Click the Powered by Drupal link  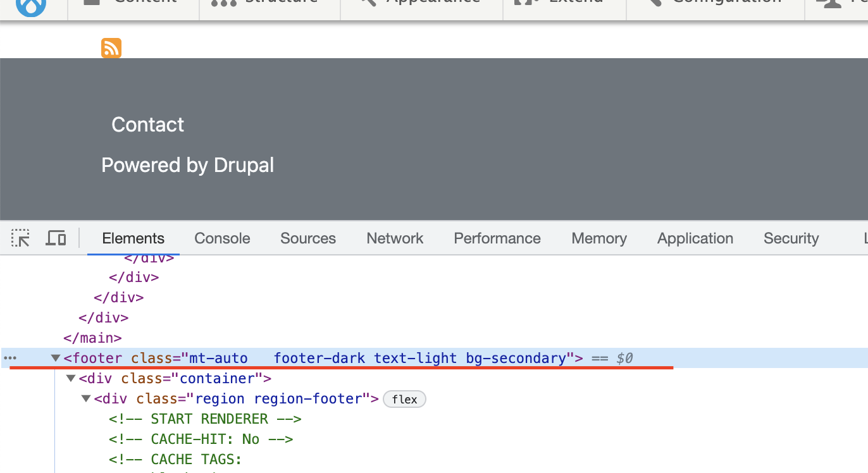point(187,165)
